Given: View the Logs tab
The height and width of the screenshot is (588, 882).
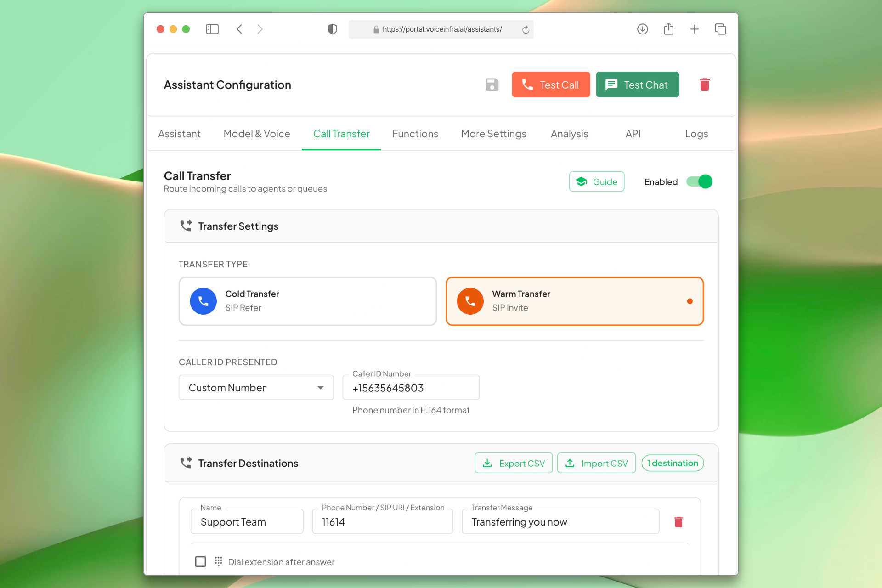Looking at the screenshot, I should [x=696, y=134].
